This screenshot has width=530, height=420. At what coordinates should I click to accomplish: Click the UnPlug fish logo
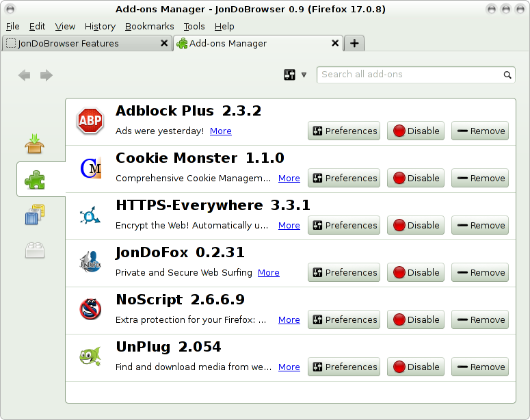(90, 356)
